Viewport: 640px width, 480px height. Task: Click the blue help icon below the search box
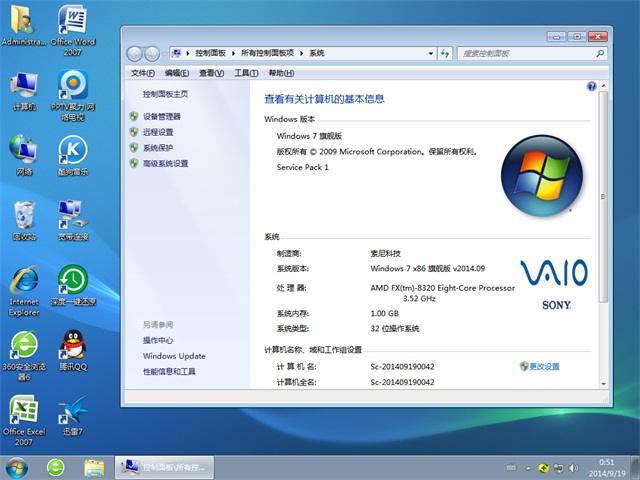pos(591,88)
